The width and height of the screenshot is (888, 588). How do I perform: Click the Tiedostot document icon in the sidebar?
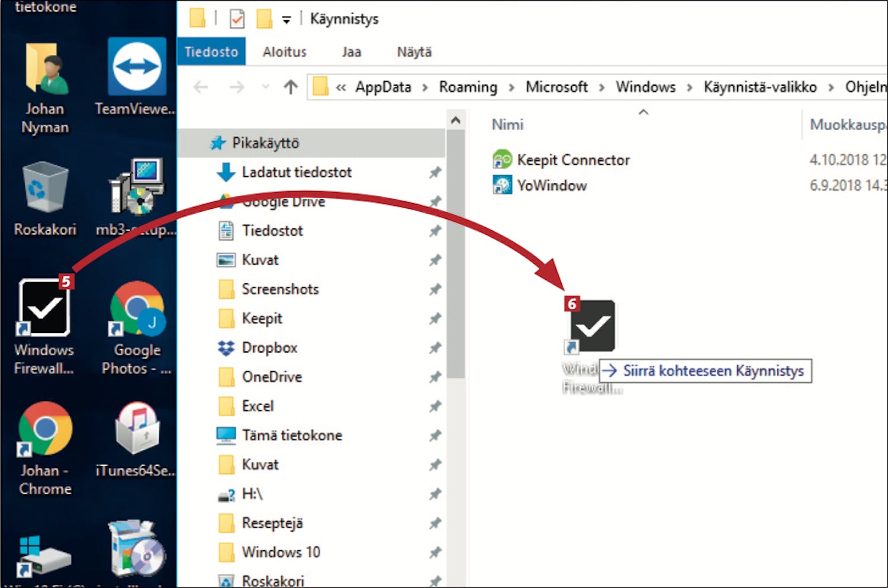tap(226, 231)
